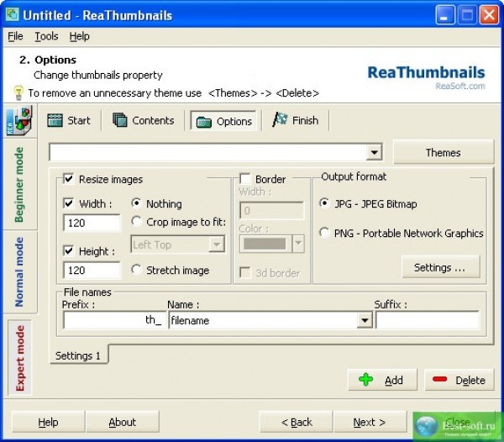Expand the filename Name dropdown

tap(365, 320)
